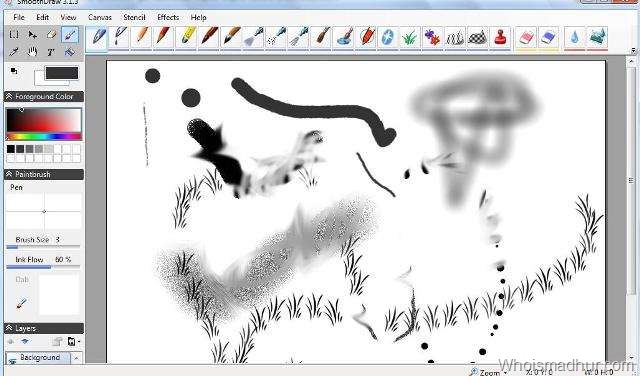
Task: Click the Ink Flow slider
Action: (43, 267)
